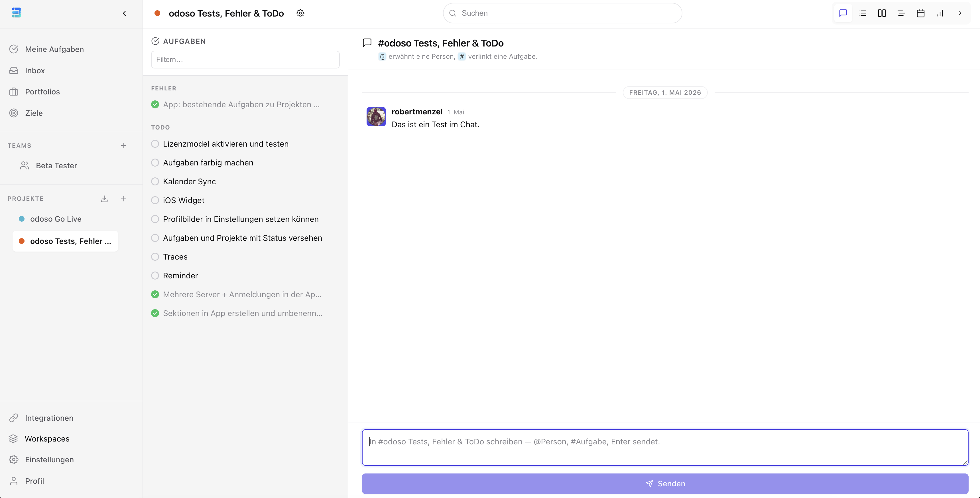Uncheck Mehrere Server + Anmeldungen task
Image resolution: width=980 pixels, height=498 pixels.
tap(155, 294)
